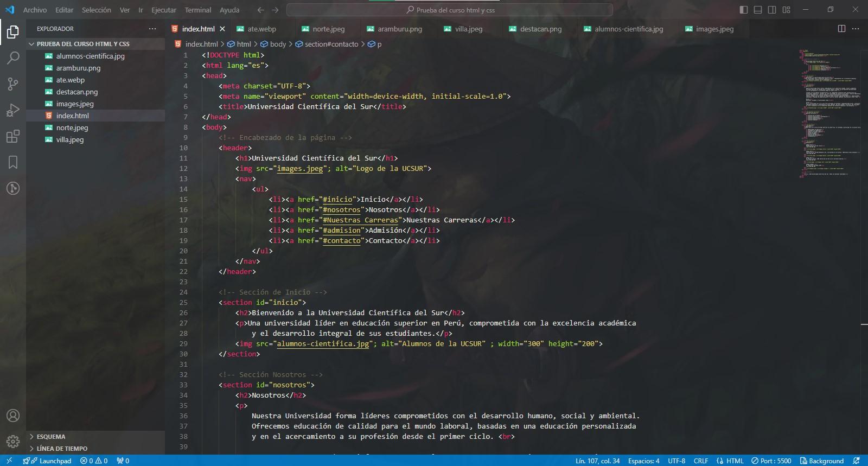
Task: Open the Source Control view
Action: point(13,84)
